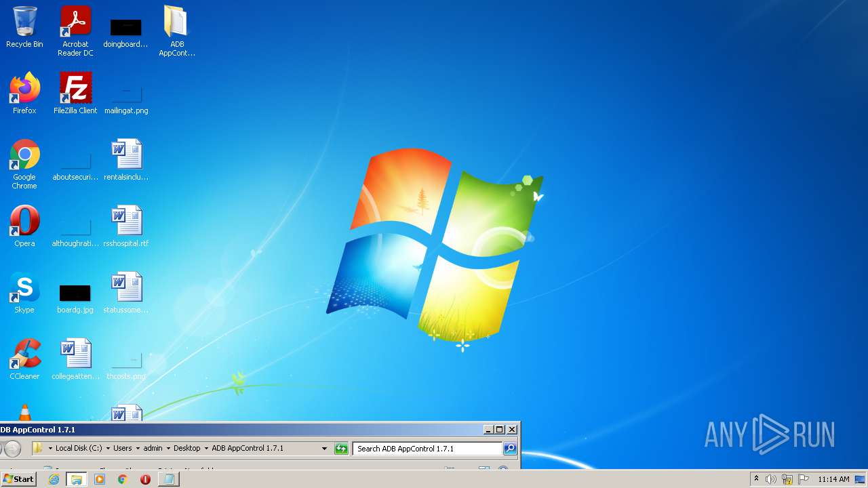This screenshot has height=488, width=868.
Task: Open Internet Explorer from the taskbar
Action: point(54,479)
